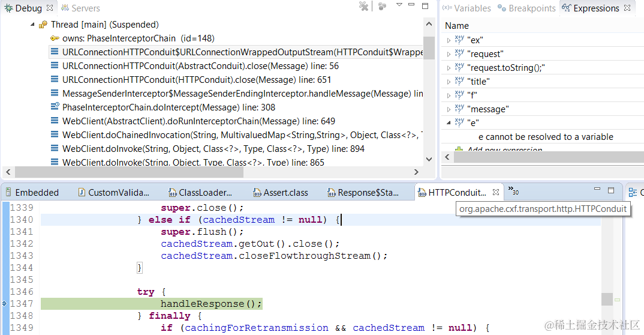Click the owns PhaseInterceptorChain key icon
Viewport: 644px width, 335px height.
point(55,38)
